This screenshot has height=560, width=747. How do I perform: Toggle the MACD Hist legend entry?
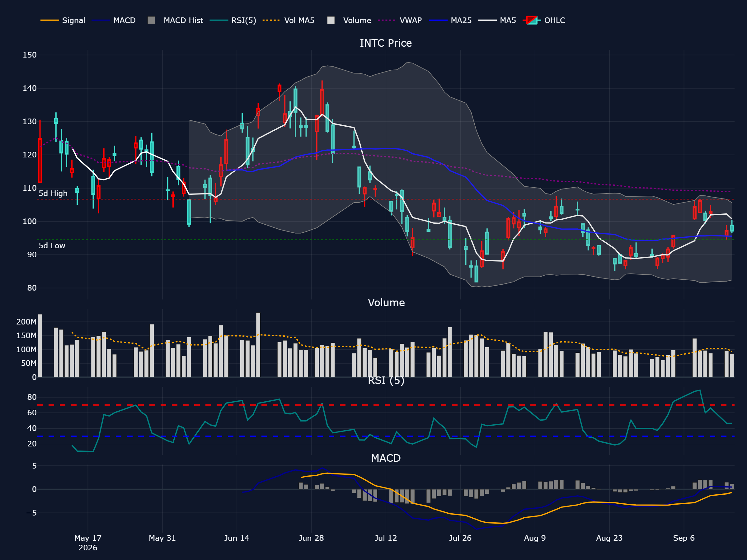coord(175,20)
